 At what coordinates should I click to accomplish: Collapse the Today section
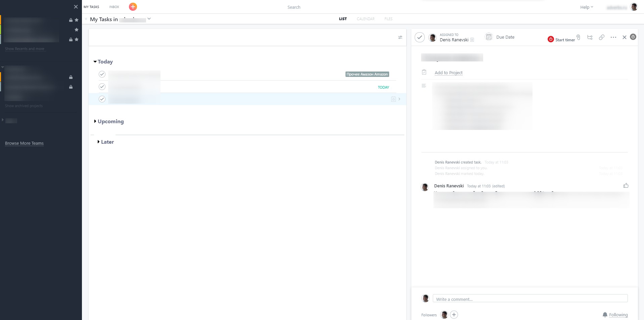(95, 62)
